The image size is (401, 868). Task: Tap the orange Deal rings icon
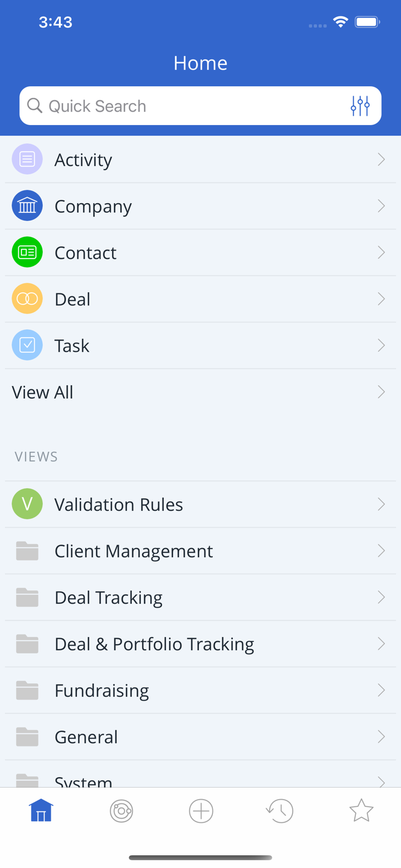pos(27,299)
